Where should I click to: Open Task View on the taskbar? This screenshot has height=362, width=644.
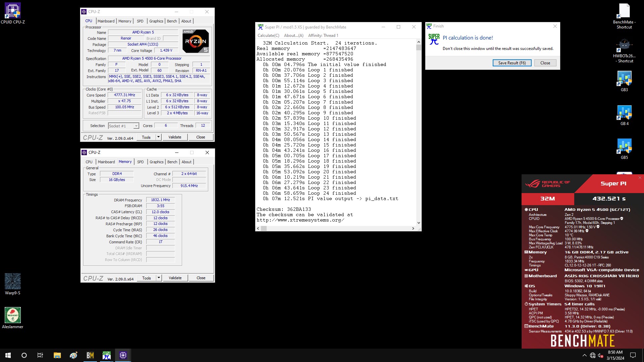[x=40, y=355]
